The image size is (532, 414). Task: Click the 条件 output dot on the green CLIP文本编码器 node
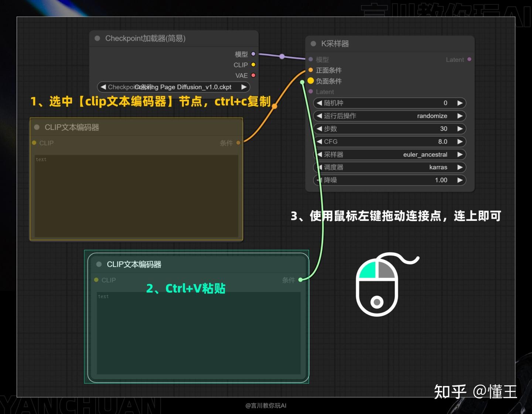coord(301,280)
